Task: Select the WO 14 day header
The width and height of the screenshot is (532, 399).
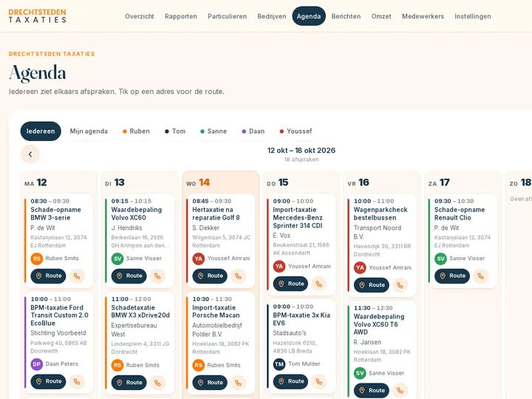Action: (198, 183)
